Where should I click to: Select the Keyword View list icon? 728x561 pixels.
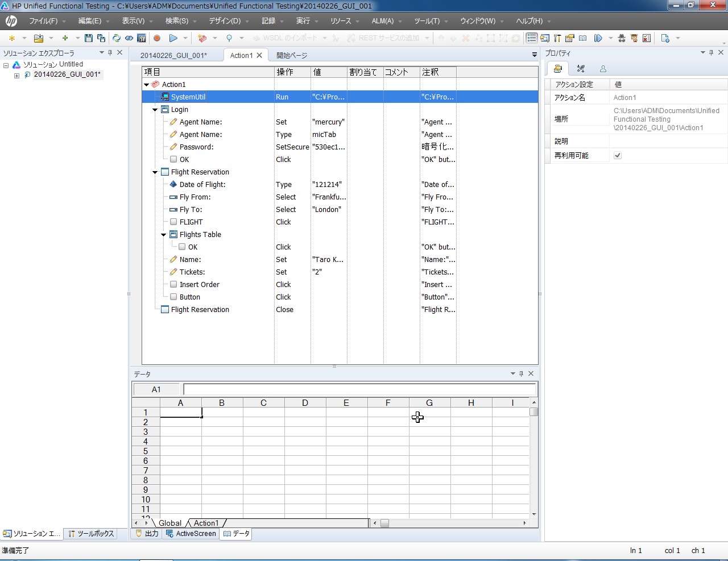(532, 38)
